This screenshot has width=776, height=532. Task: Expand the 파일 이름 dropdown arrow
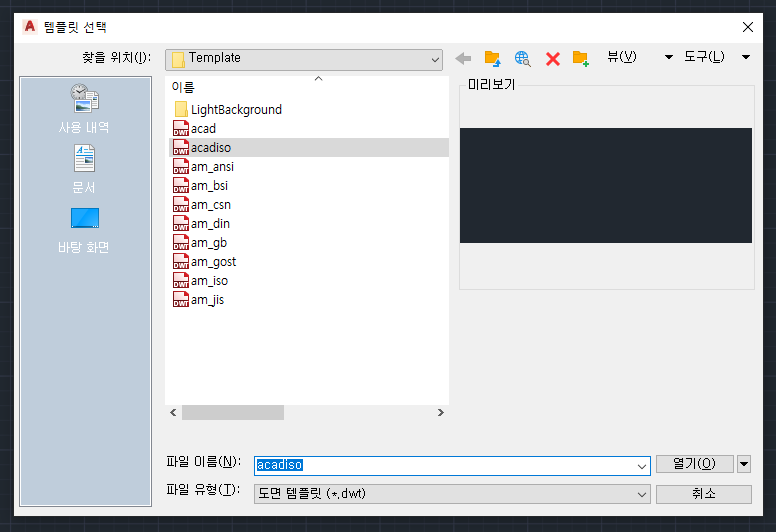[x=642, y=466]
